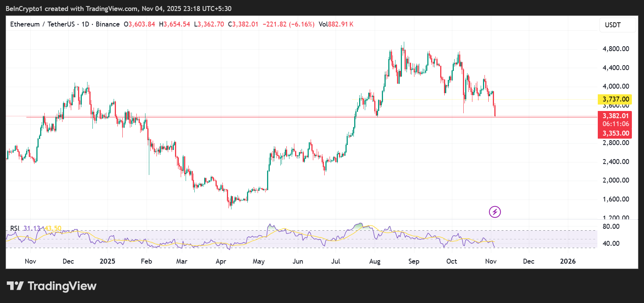Click the red 3,353.00 price label
The width and height of the screenshot is (644, 303).
point(615,133)
